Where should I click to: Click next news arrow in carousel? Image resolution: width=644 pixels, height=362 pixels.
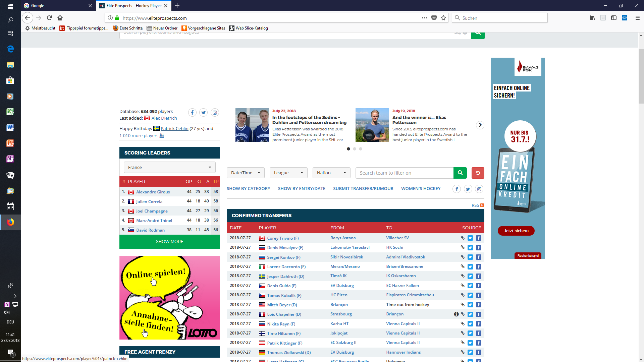click(480, 125)
